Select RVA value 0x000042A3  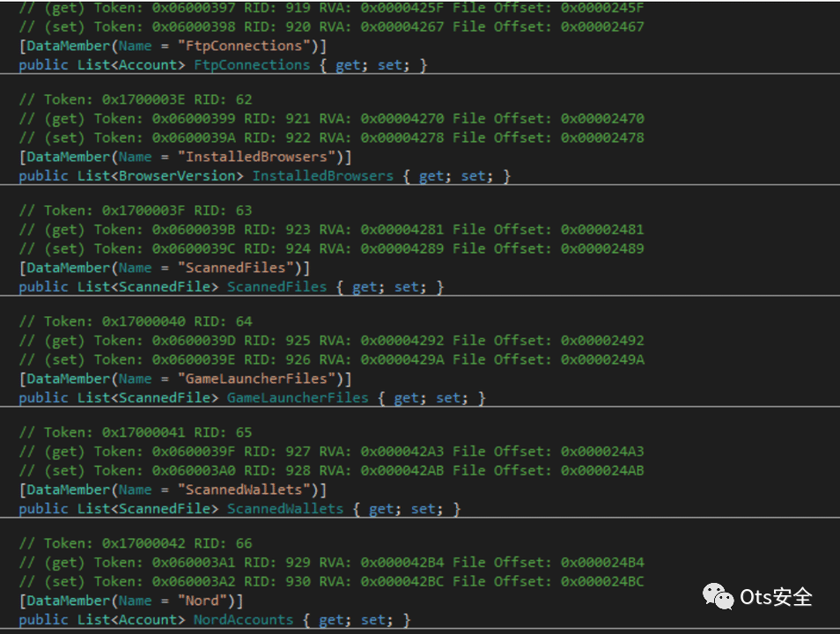point(402,451)
